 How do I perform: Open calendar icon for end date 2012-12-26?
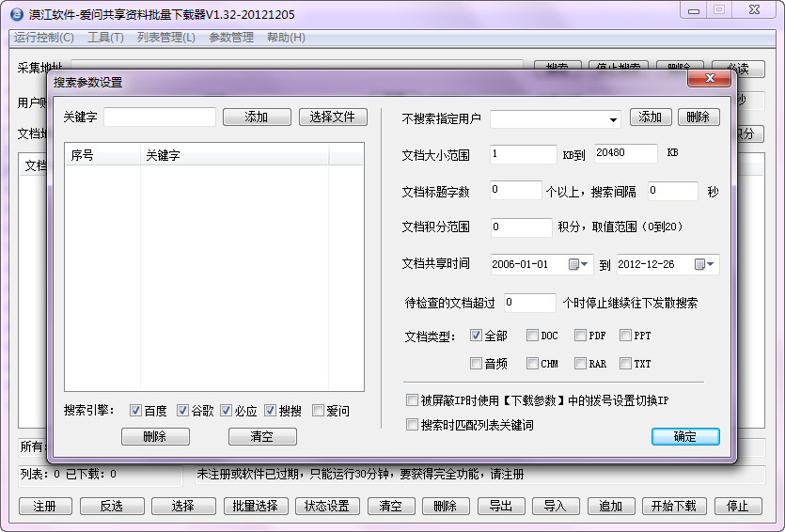point(699,264)
